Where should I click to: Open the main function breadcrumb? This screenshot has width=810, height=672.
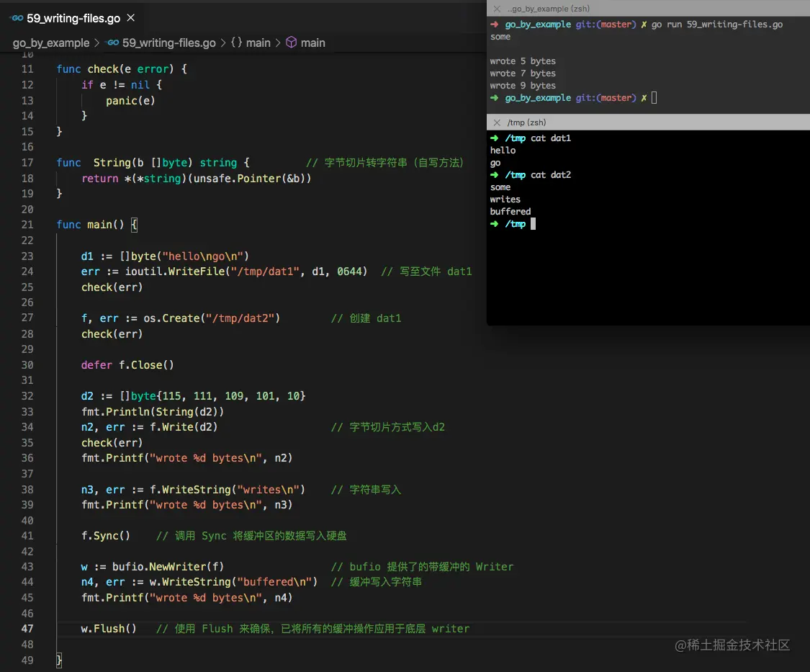[313, 43]
